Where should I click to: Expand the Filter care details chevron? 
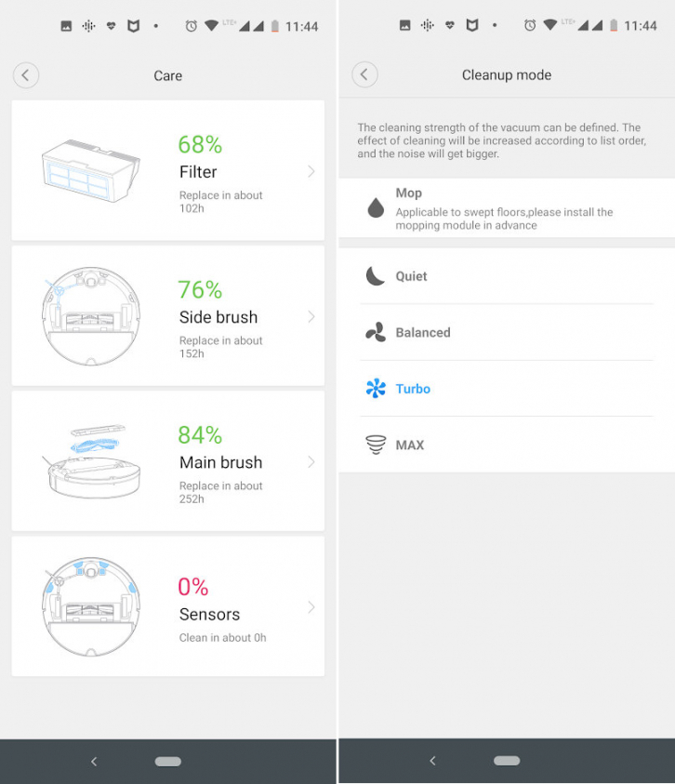(311, 171)
